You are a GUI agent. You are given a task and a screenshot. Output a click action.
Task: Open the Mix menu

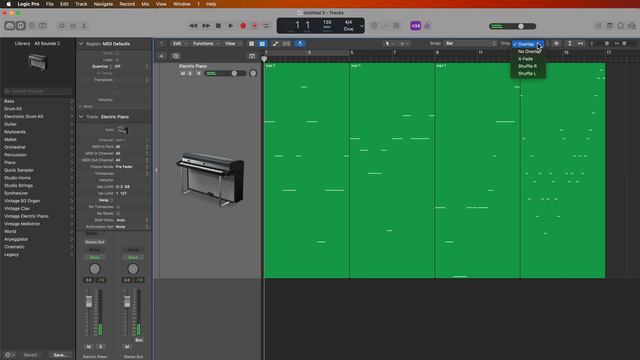click(145, 4)
